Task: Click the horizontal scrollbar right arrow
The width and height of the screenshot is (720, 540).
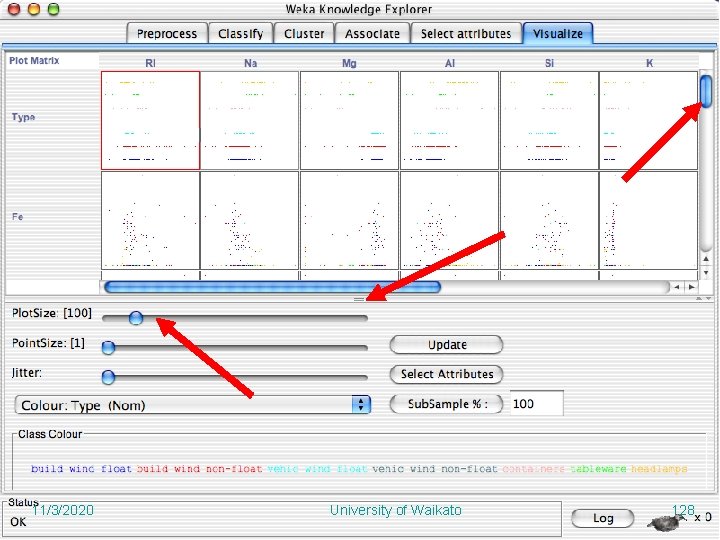Action: pos(691,287)
